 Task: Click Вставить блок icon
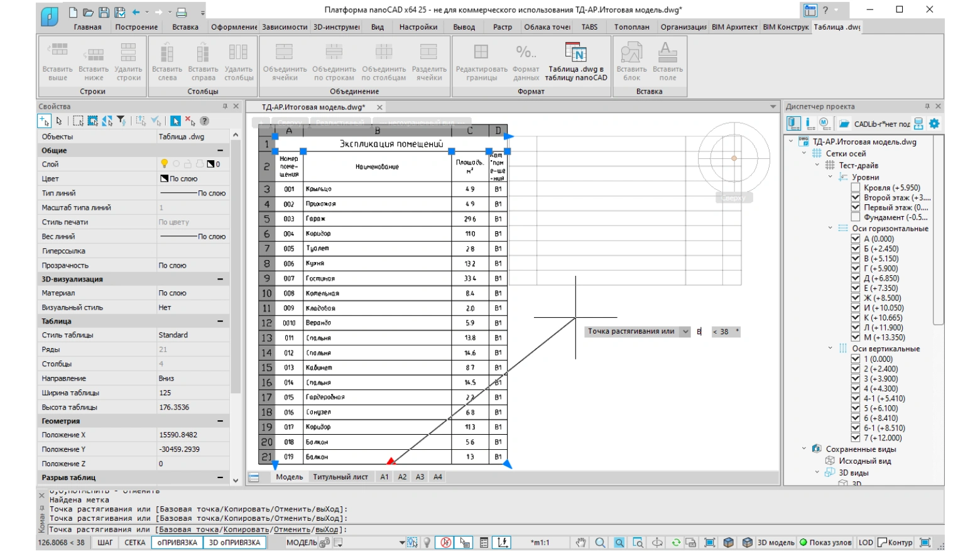click(x=631, y=52)
